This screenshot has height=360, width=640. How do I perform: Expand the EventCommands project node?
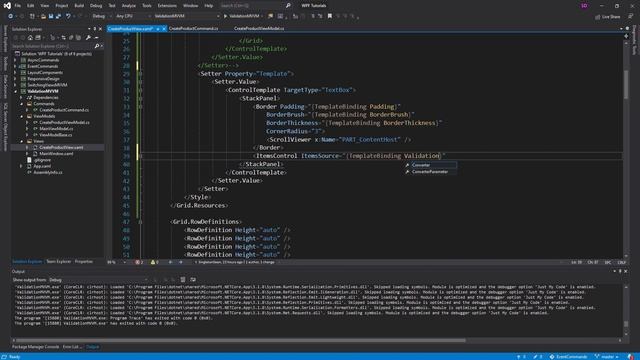pos(16,66)
